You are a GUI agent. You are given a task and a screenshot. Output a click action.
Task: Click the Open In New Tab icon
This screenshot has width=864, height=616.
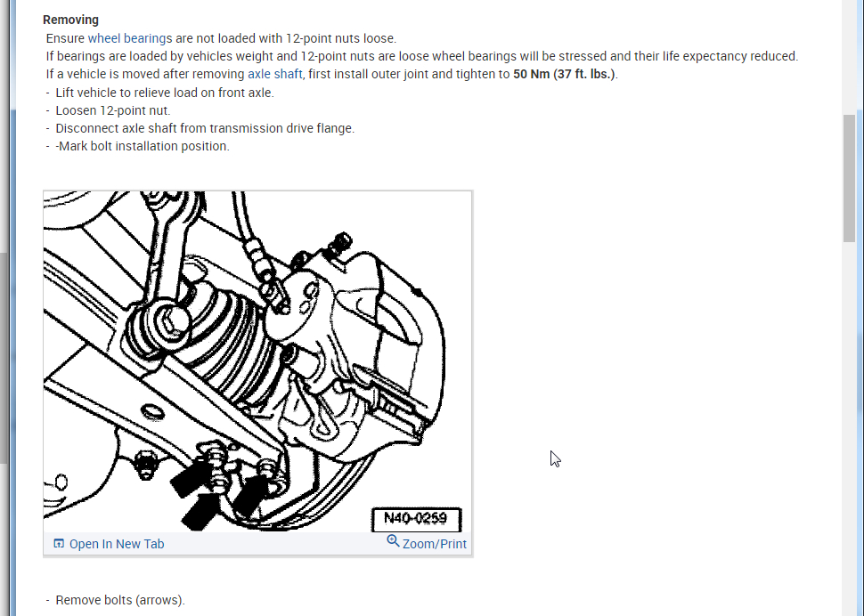coord(59,544)
